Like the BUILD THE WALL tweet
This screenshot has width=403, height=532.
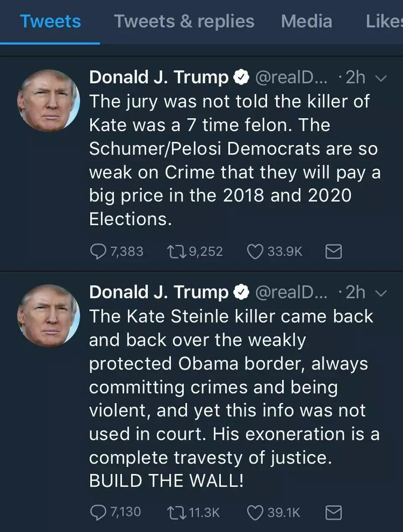click(x=255, y=512)
